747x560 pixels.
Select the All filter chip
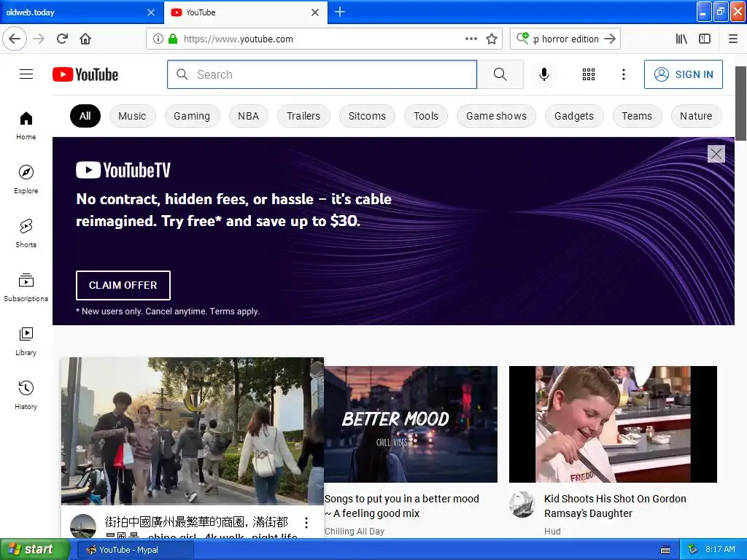coord(85,116)
